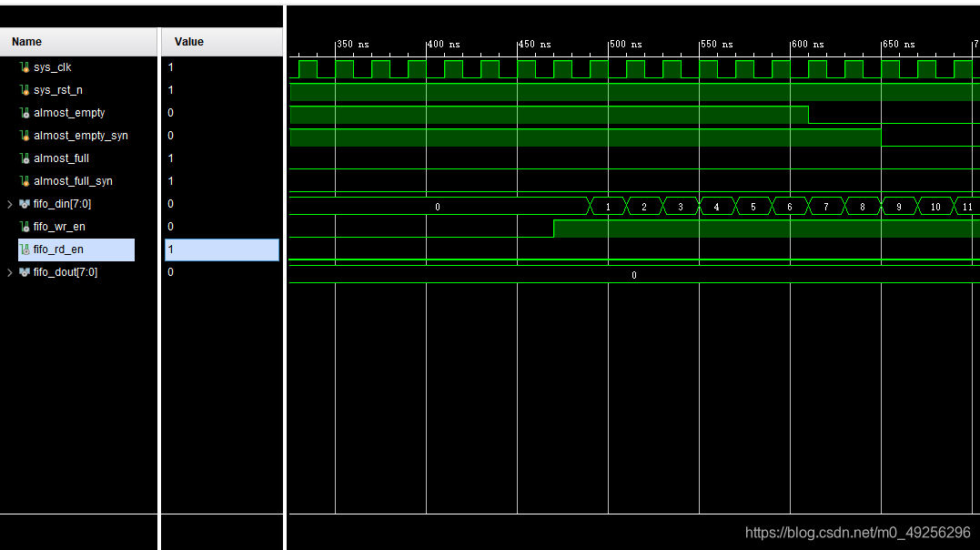
Task: Click fifo_din waveform segment with value 8
Action: [x=863, y=207]
